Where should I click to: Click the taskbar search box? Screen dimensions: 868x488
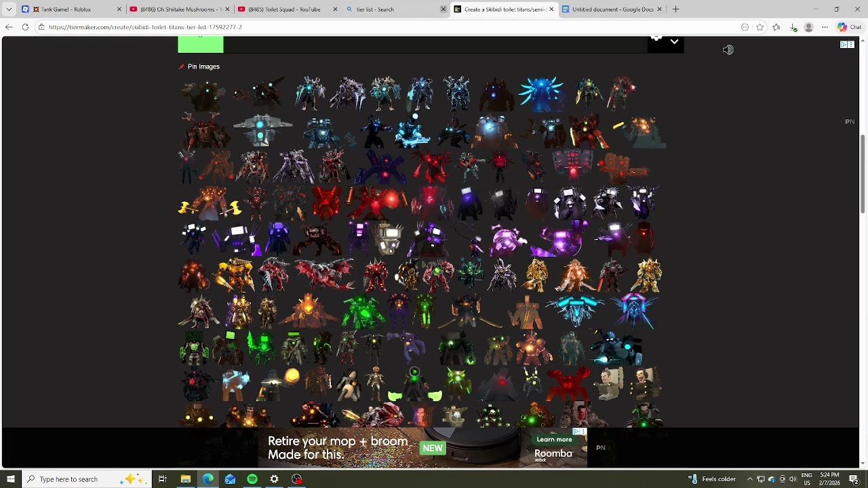click(87, 479)
